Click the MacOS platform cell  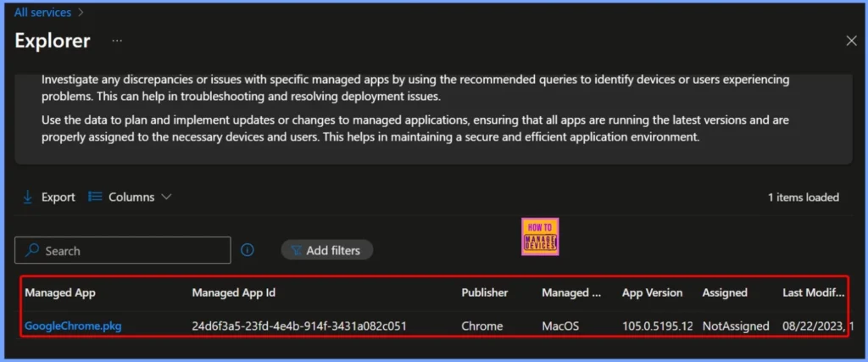click(560, 326)
